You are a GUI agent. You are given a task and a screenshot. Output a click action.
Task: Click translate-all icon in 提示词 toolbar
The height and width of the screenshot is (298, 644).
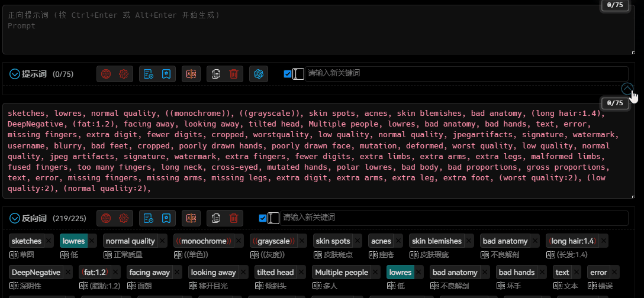click(x=191, y=74)
